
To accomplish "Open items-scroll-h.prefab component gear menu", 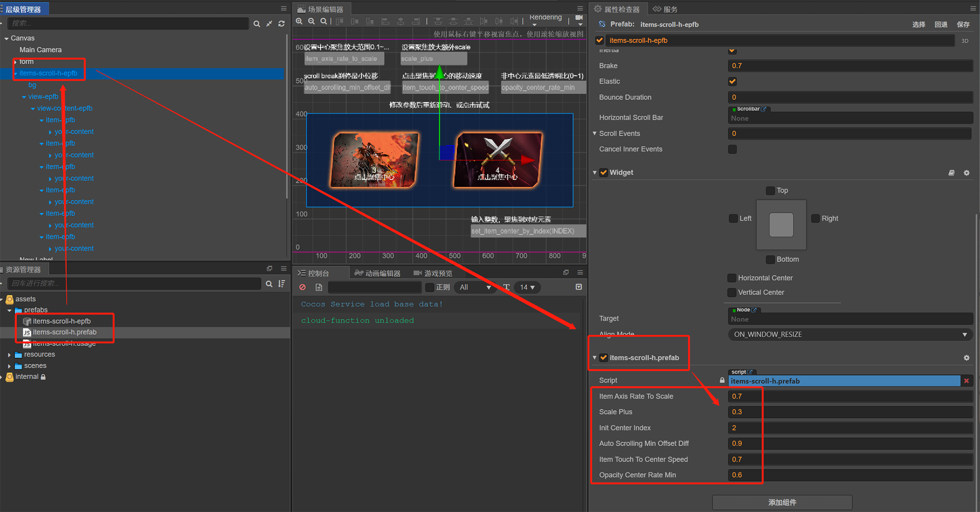I will click(967, 358).
